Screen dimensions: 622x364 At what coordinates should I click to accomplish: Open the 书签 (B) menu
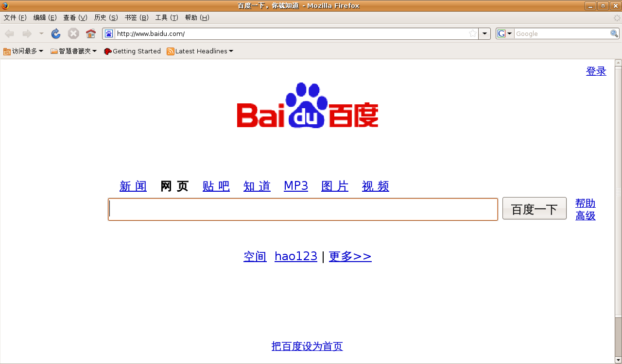(137, 17)
